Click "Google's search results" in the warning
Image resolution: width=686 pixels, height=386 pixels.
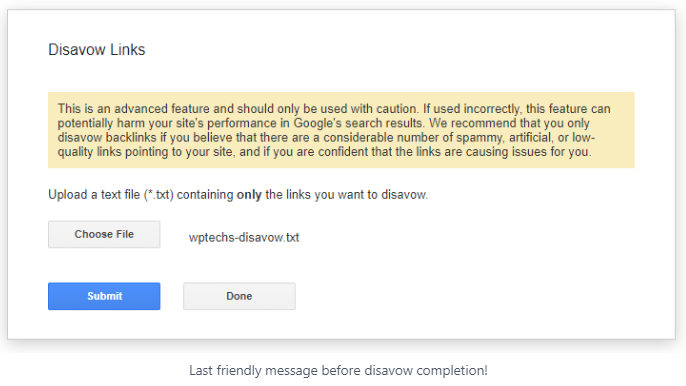click(357, 123)
